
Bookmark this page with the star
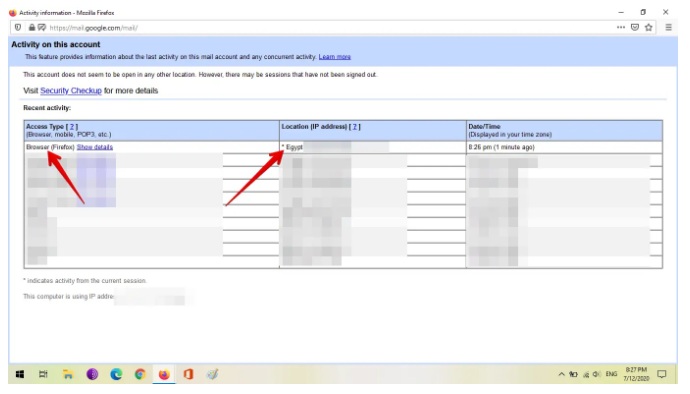point(649,27)
